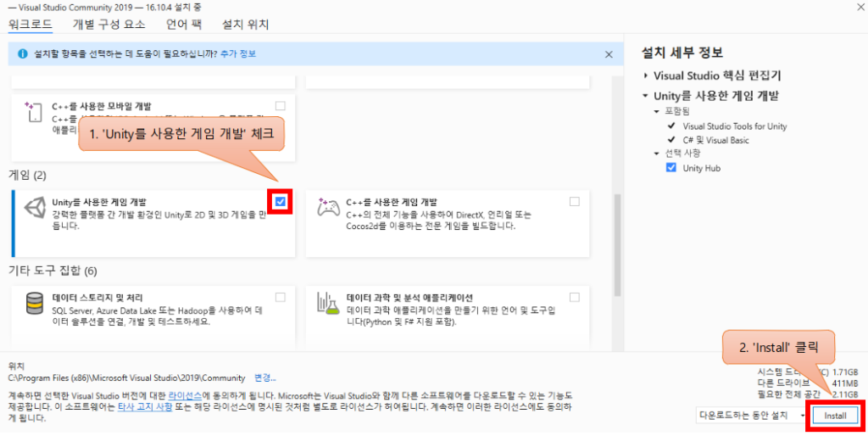
Task: Click the Unity logo workload icon
Action: 36,207
